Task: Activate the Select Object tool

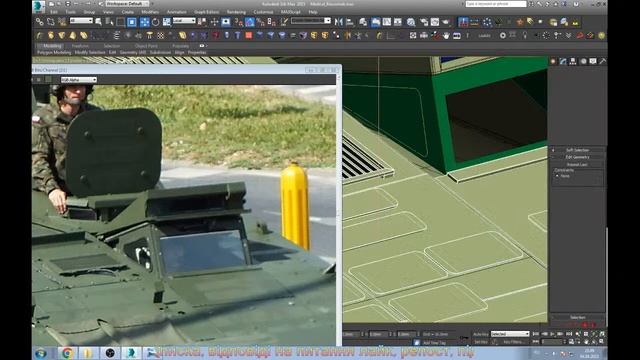Action: (x=98, y=22)
